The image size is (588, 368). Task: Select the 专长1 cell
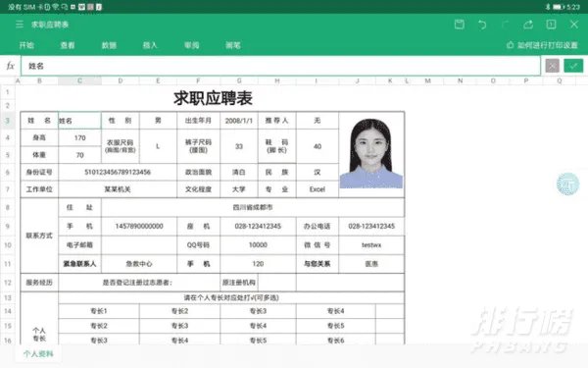tap(99, 311)
